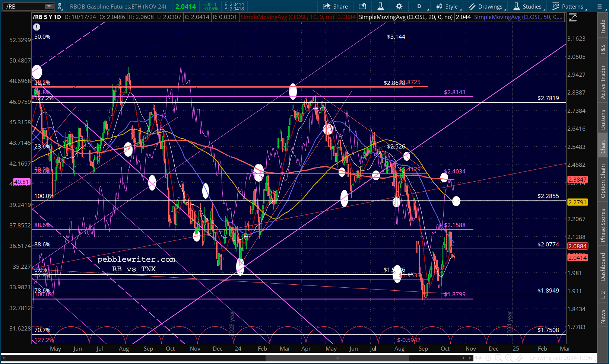
Task: Click the $2.7819 price level label
Action: (x=548, y=98)
